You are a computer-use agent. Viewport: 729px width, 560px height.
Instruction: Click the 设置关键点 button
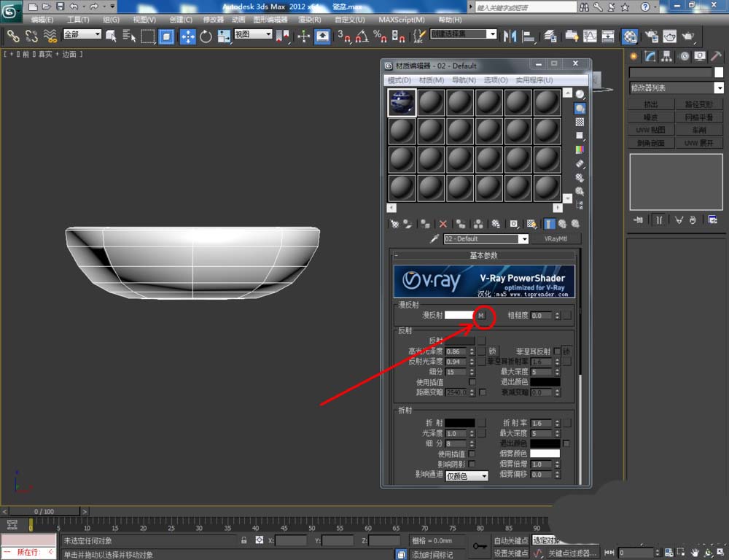510,553
